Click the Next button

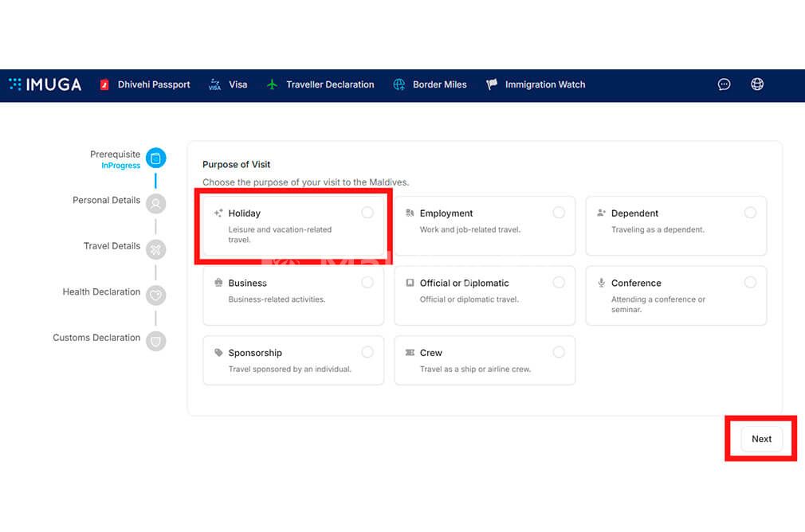pos(761,439)
